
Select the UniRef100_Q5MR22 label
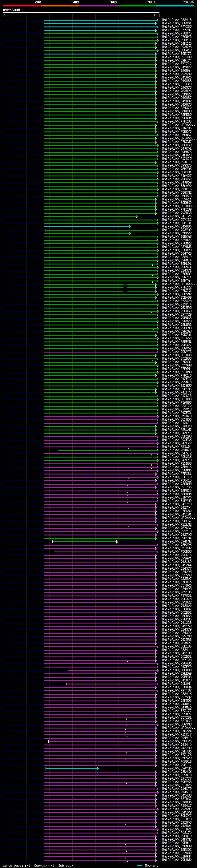point(176,233)
